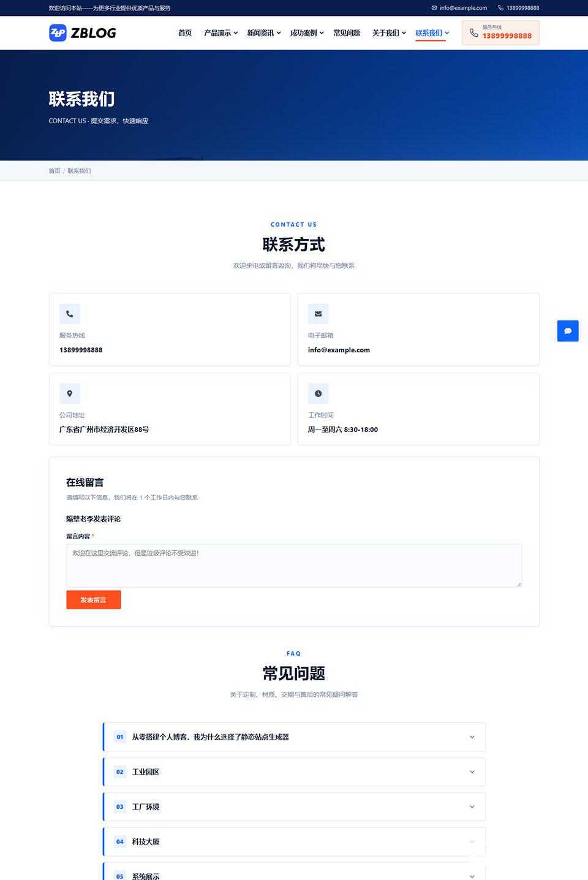This screenshot has height=880, width=588.
Task: Click the address 广东省广州市经济开发区88号
Action: 104,430
